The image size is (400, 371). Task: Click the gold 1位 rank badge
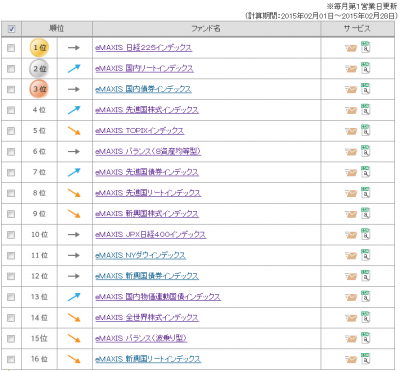tap(39, 48)
